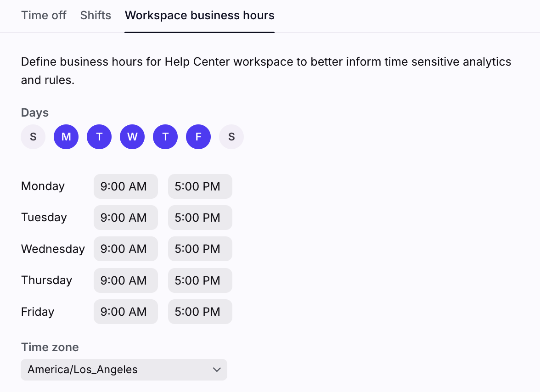Click Friday start time 9:00 AM
Viewport: 540px width, 392px height.
pyautogui.click(x=125, y=312)
